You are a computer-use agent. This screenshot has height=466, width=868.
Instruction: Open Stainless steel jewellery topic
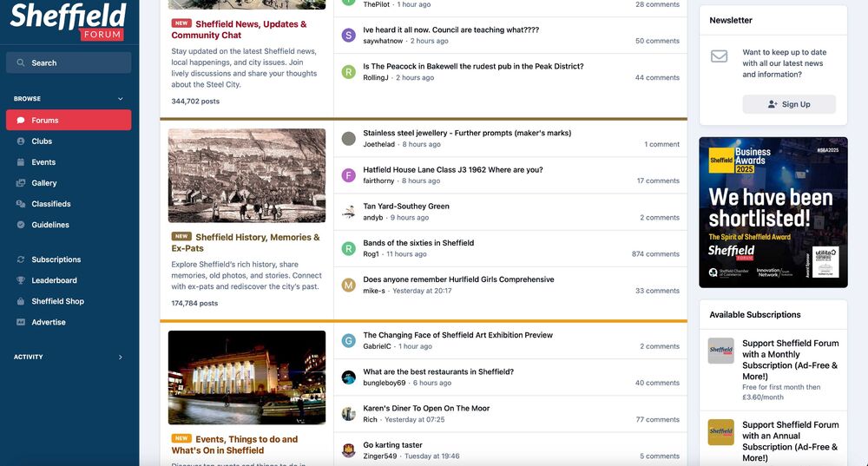point(467,133)
